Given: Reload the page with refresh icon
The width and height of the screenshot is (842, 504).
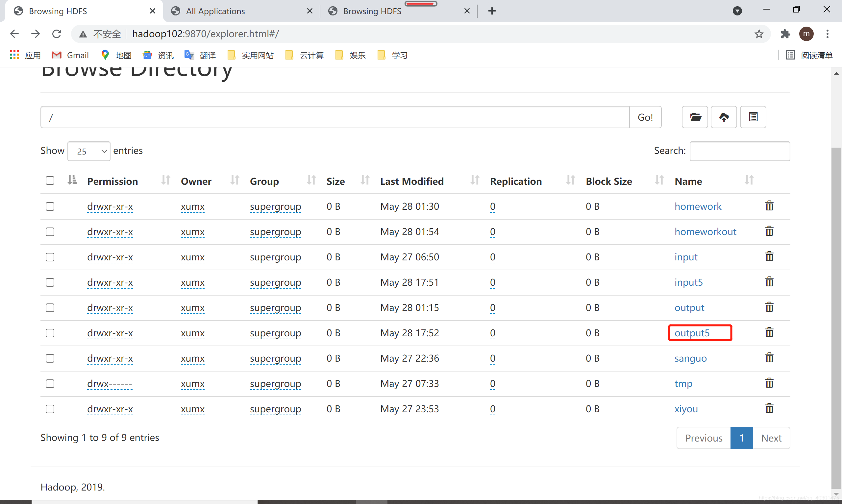Looking at the screenshot, I should tap(56, 34).
